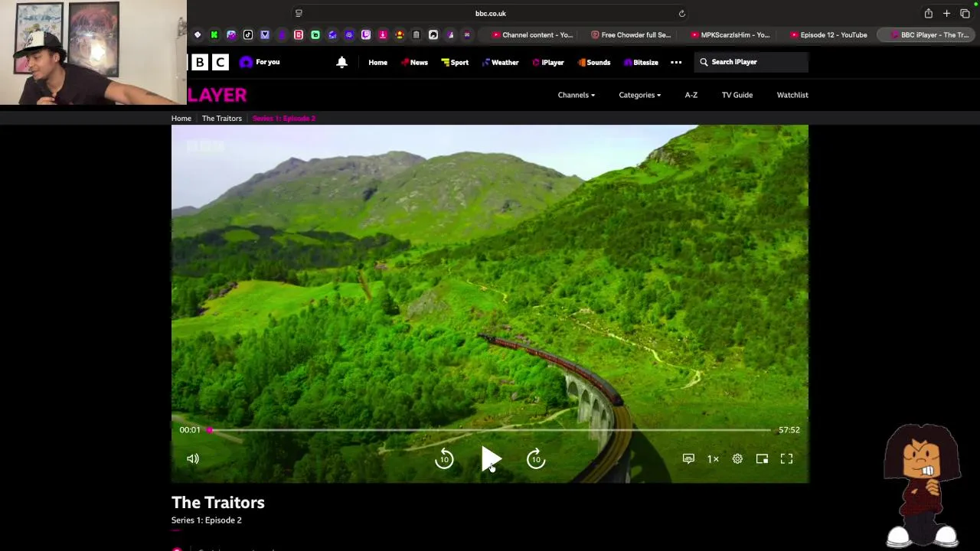Screen dimensions: 980x551
Task: Open the 1x playback speed selector
Action: click(713, 459)
